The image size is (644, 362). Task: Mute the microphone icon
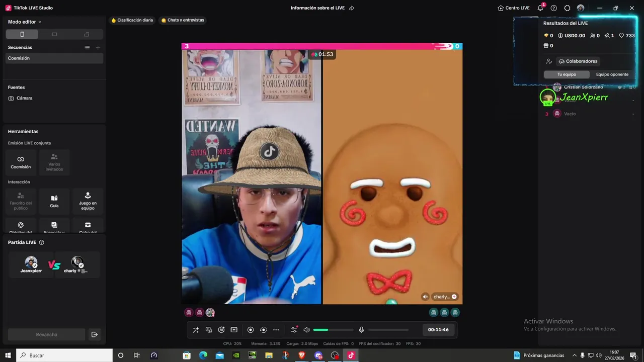pos(361,330)
